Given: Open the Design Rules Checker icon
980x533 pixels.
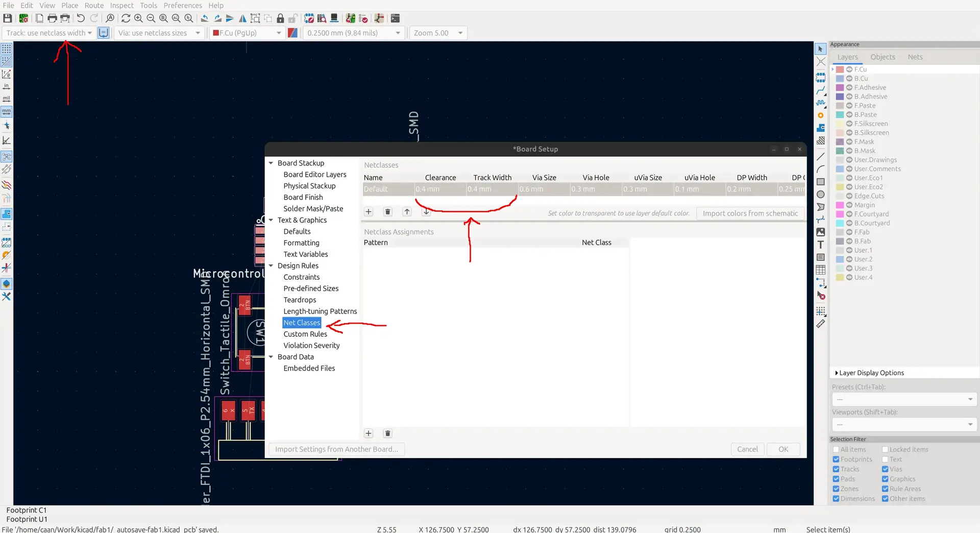Looking at the screenshot, I should click(x=363, y=18).
